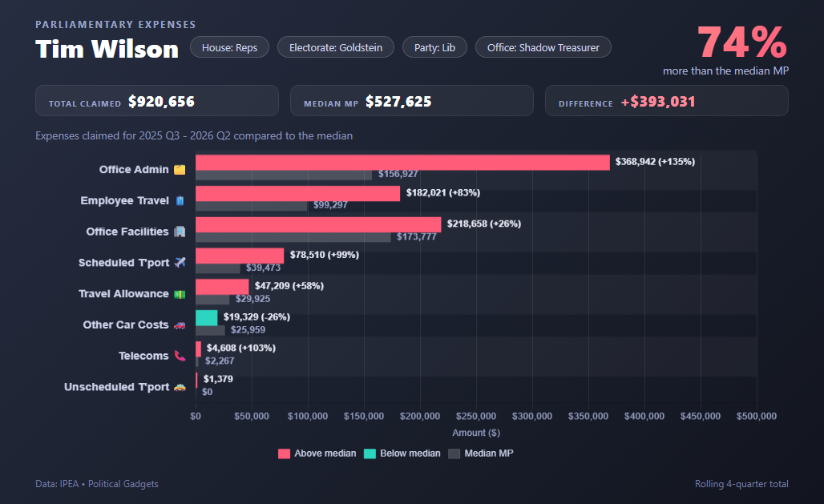Click the Office Facilities category label
The height and width of the screenshot is (504, 824).
click(x=127, y=232)
